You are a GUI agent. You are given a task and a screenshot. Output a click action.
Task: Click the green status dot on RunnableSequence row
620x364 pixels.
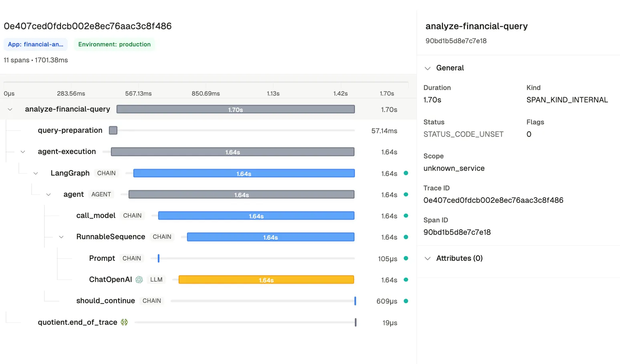coord(406,237)
